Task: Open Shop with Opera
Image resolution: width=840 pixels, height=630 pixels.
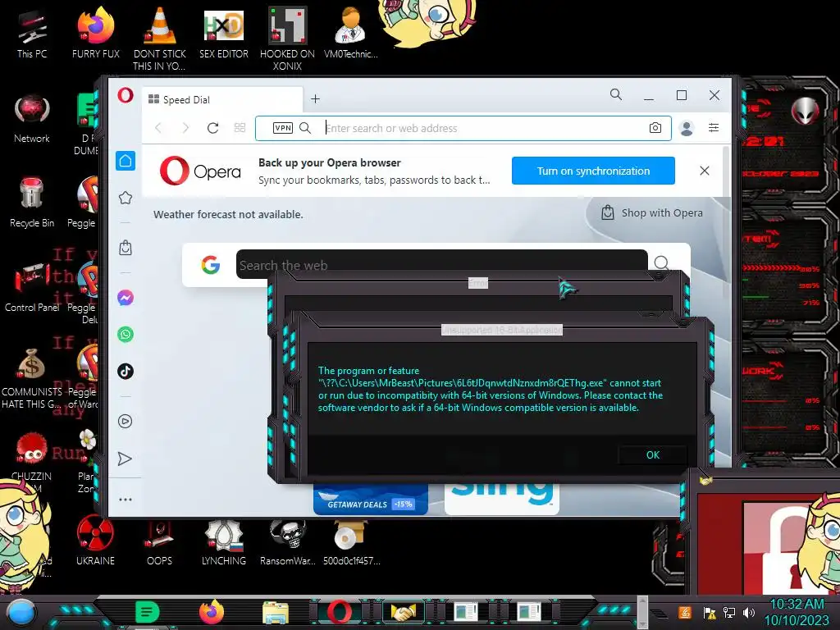Action: tap(651, 212)
